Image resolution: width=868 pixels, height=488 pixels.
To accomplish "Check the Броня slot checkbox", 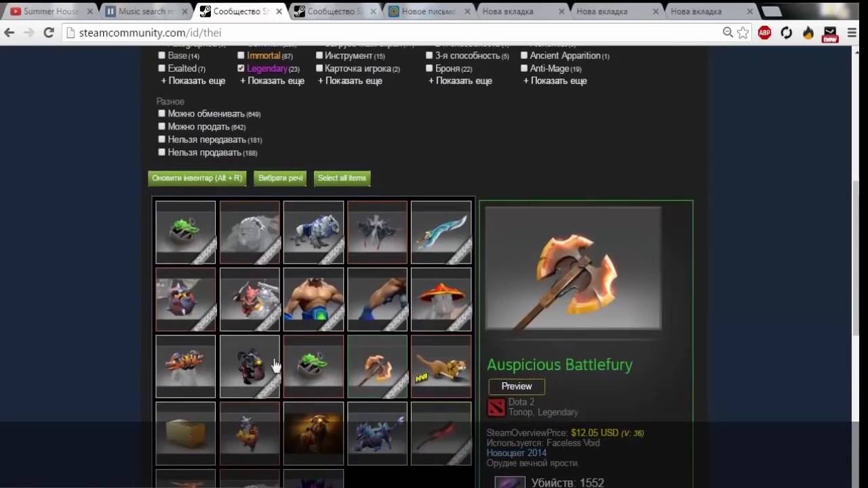I will (429, 68).
